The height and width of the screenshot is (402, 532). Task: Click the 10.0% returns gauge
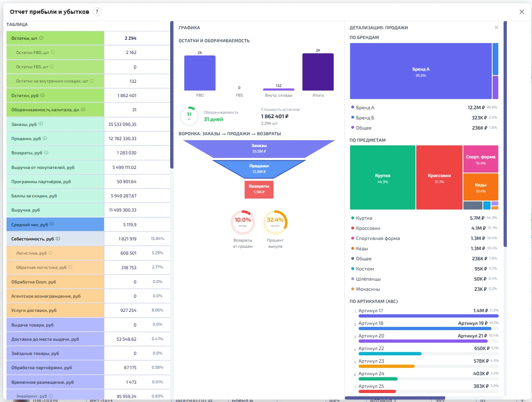tap(243, 222)
